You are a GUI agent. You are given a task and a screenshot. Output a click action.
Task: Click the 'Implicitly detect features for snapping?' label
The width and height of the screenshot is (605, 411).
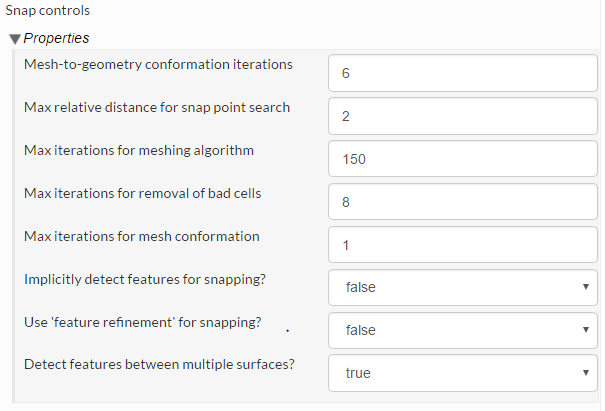click(x=145, y=279)
